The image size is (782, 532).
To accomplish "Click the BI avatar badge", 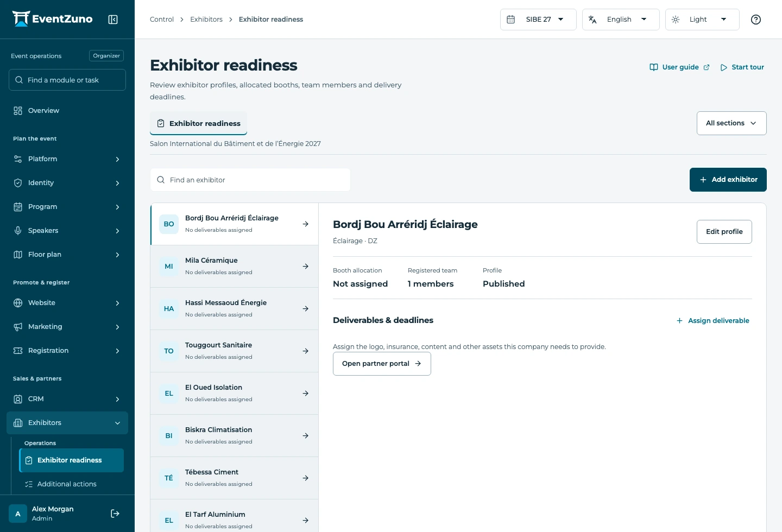I will (169, 436).
